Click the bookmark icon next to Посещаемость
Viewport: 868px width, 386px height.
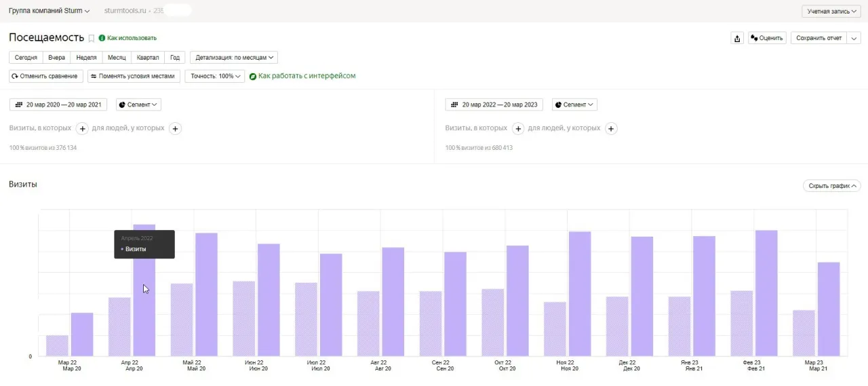92,39
